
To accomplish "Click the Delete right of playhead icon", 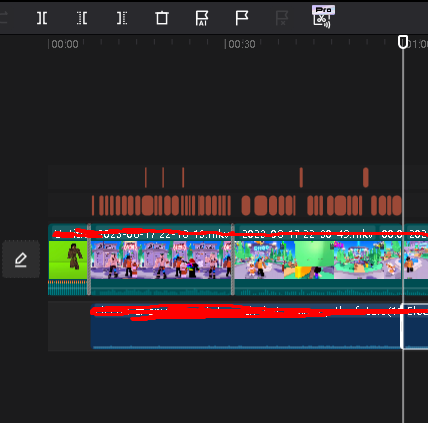I will 122,18.
